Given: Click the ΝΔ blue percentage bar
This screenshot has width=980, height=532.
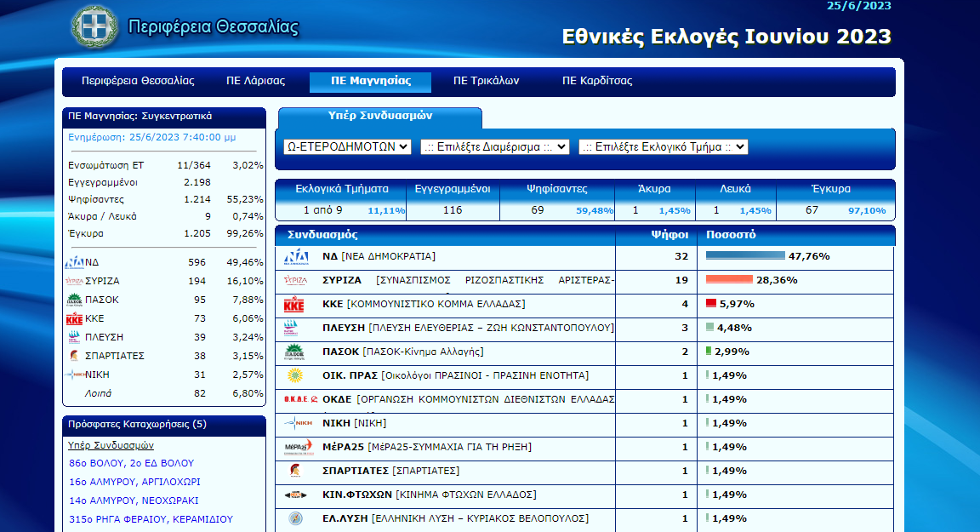Looking at the screenshot, I should [744, 255].
